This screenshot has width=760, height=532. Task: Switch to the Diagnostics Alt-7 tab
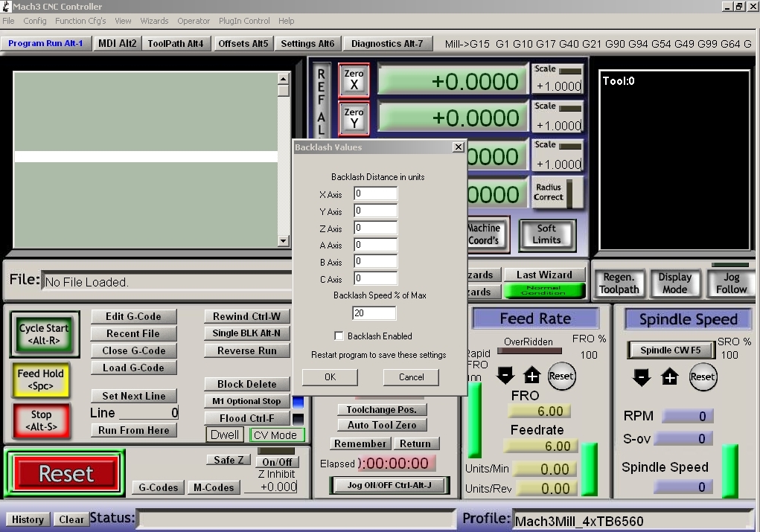pyautogui.click(x=387, y=44)
